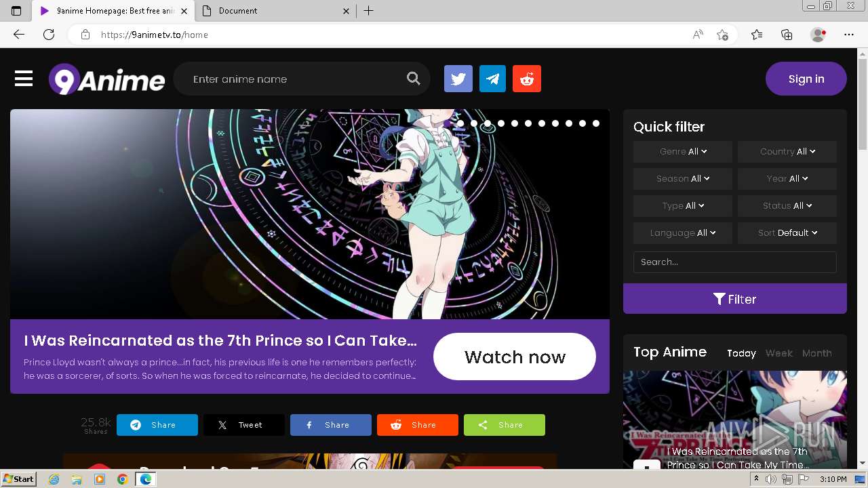
Task: Open the Telegram social link
Action: point(492,79)
